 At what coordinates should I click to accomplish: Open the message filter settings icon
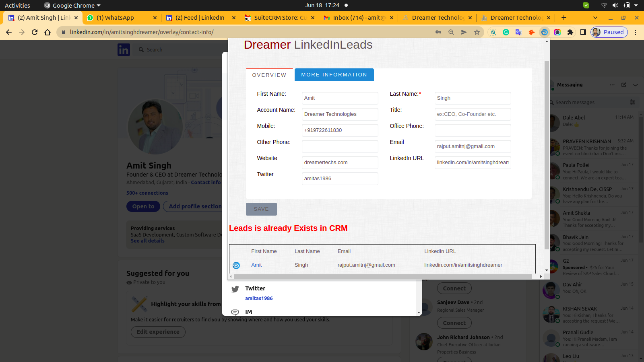[x=632, y=102]
